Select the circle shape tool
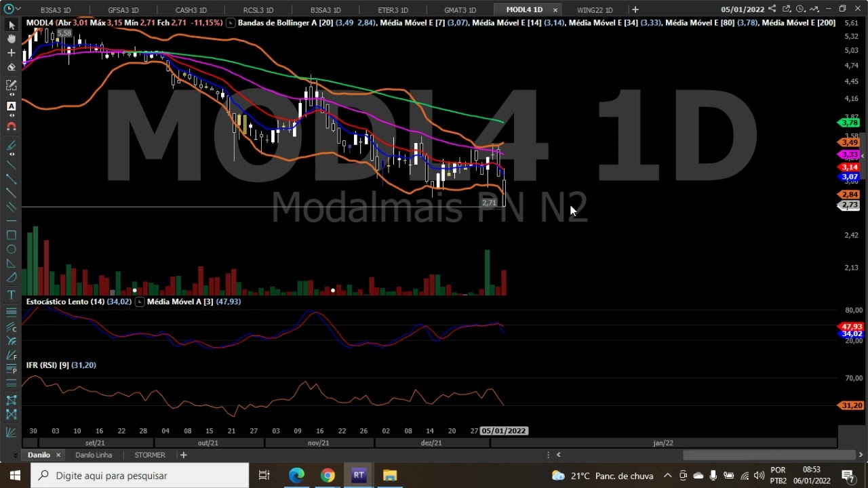 point(12,249)
